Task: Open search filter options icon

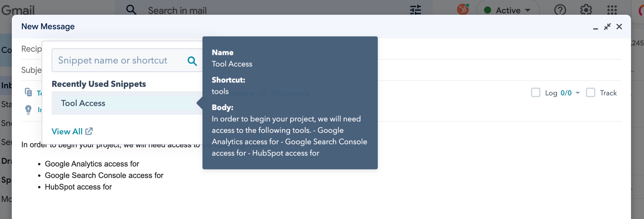Action: pyautogui.click(x=415, y=10)
